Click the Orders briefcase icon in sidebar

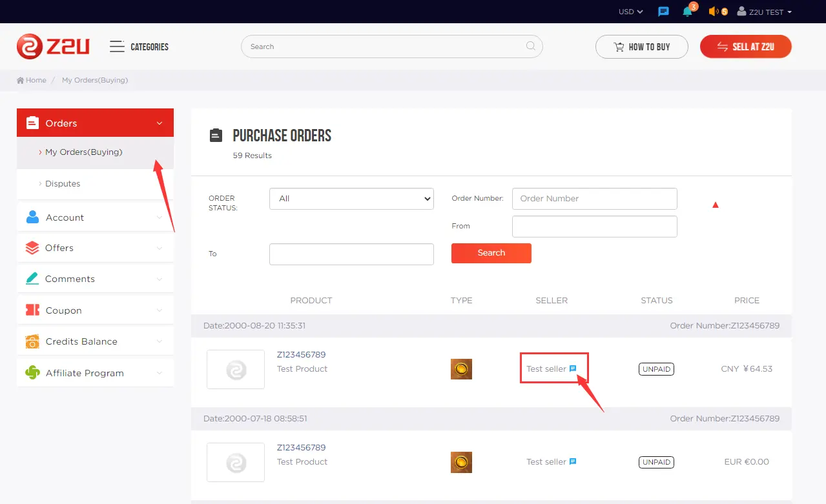(x=32, y=122)
